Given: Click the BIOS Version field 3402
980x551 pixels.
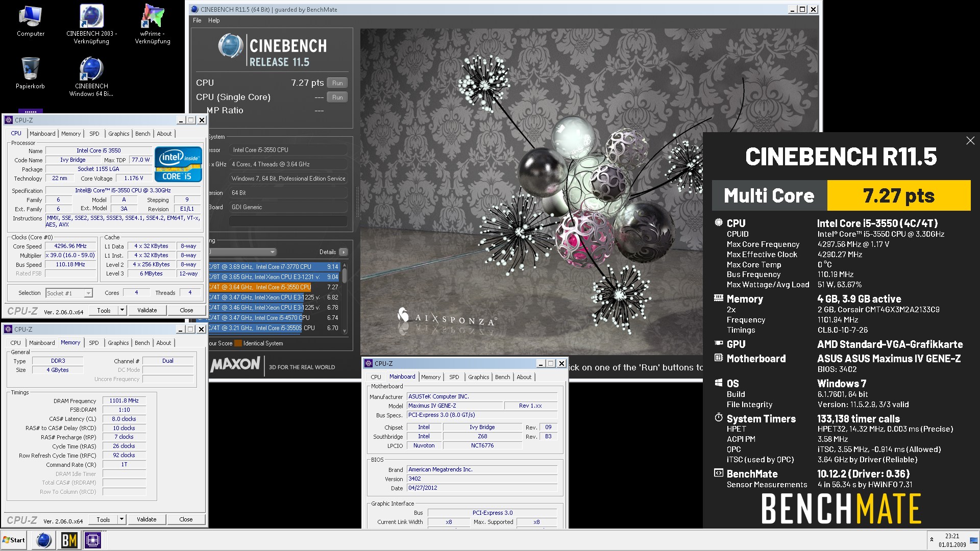Looking at the screenshot, I should coord(482,479).
